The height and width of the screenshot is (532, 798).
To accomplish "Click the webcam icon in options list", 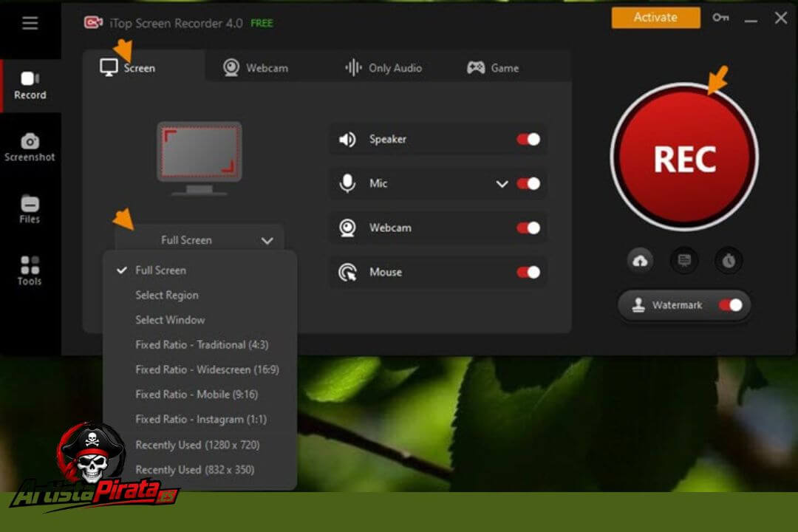I will point(347,228).
